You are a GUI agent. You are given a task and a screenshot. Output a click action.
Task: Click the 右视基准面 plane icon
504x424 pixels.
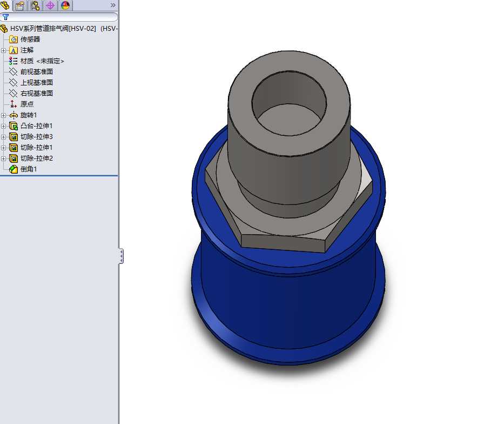pos(13,94)
